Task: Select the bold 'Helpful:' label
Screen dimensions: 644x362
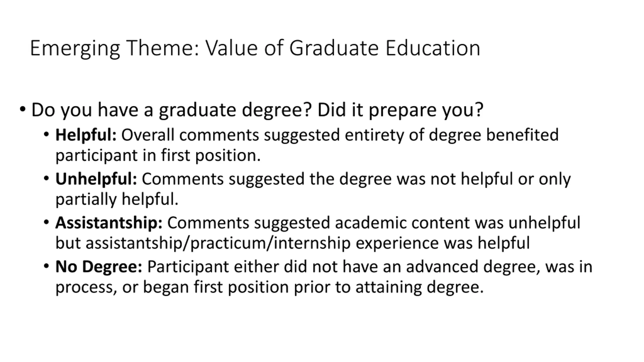Action: (x=86, y=135)
